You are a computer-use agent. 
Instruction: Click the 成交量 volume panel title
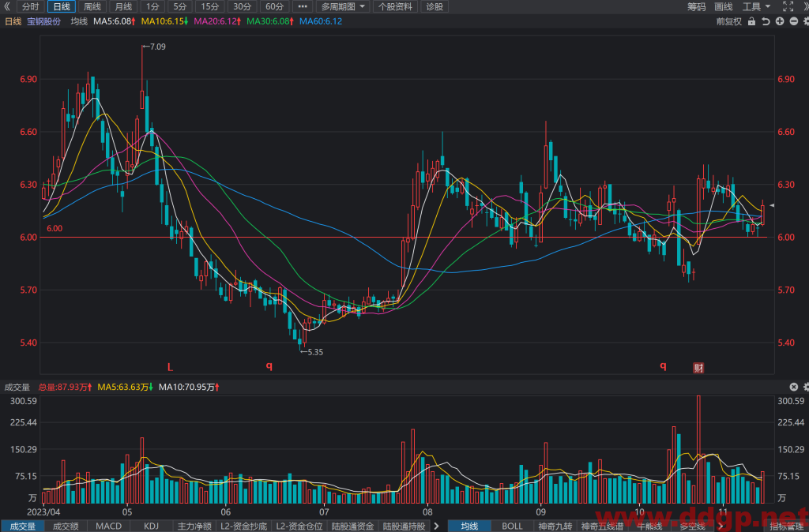pos(17,387)
